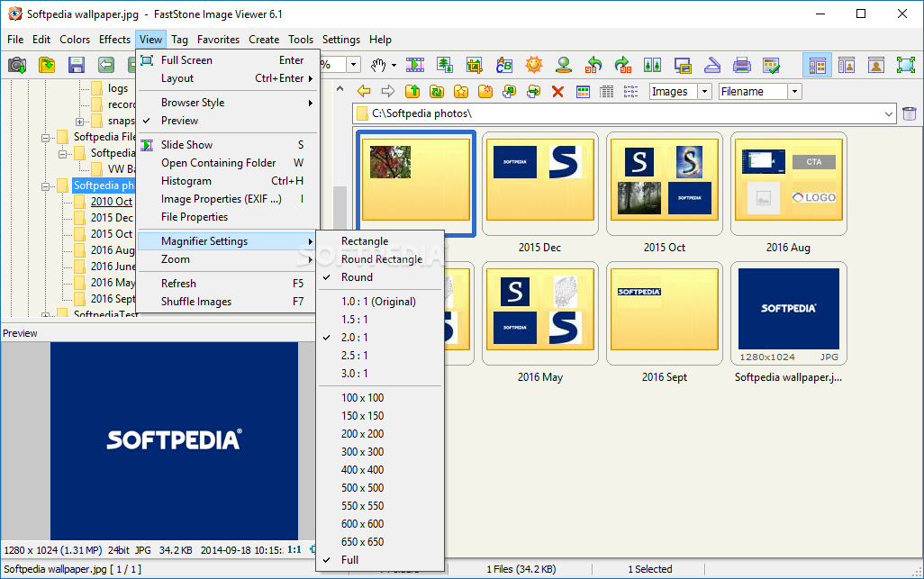Image resolution: width=924 pixels, height=579 pixels.
Task: Open the settings checklist toolbar icon
Action: (771, 65)
